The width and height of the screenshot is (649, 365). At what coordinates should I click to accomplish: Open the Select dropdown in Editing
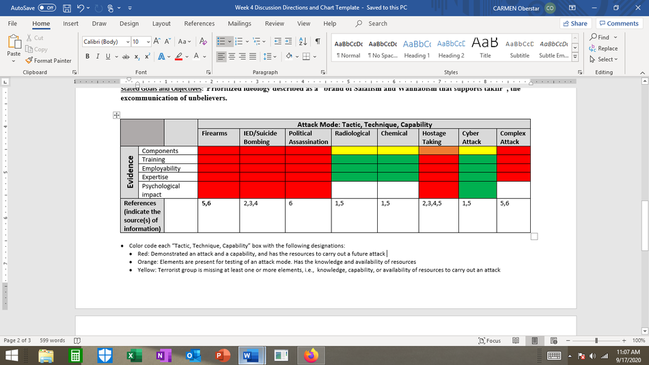tap(604, 60)
